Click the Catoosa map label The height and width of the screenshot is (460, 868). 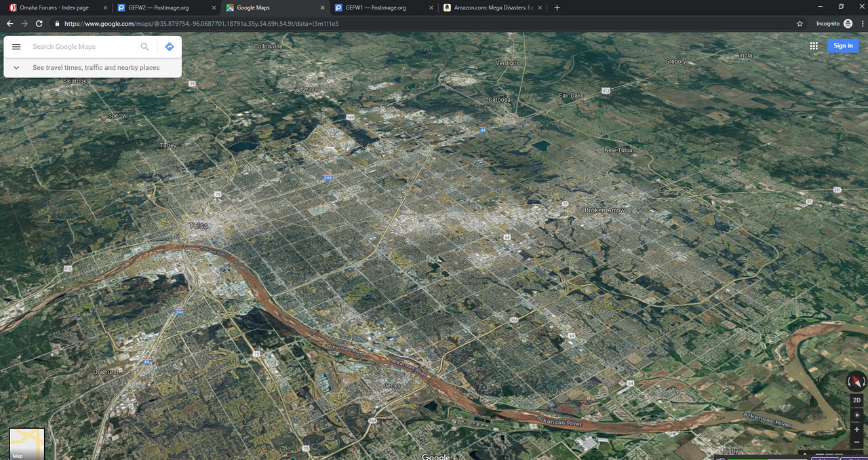pyautogui.click(x=500, y=100)
